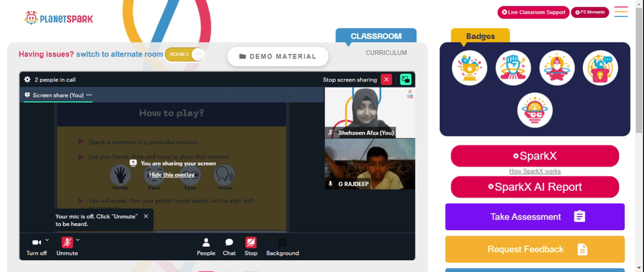Click PS Moments button
The width and height of the screenshot is (644, 272).
(x=590, y=12)
